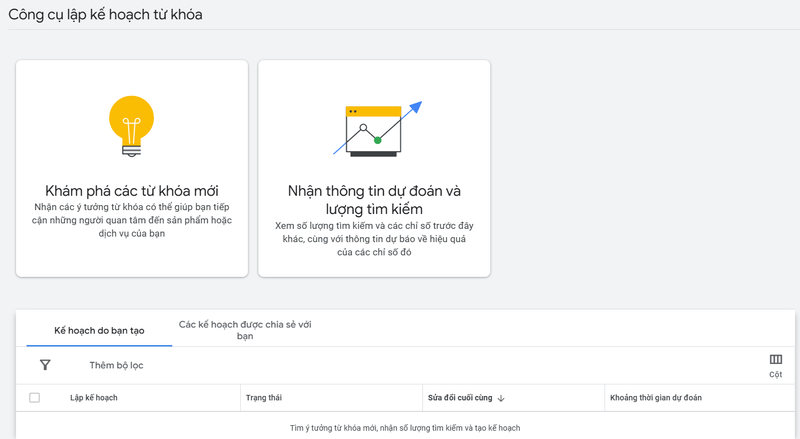
Task: Click the Trạng thái column header
Action: click(x=264, y=398)
